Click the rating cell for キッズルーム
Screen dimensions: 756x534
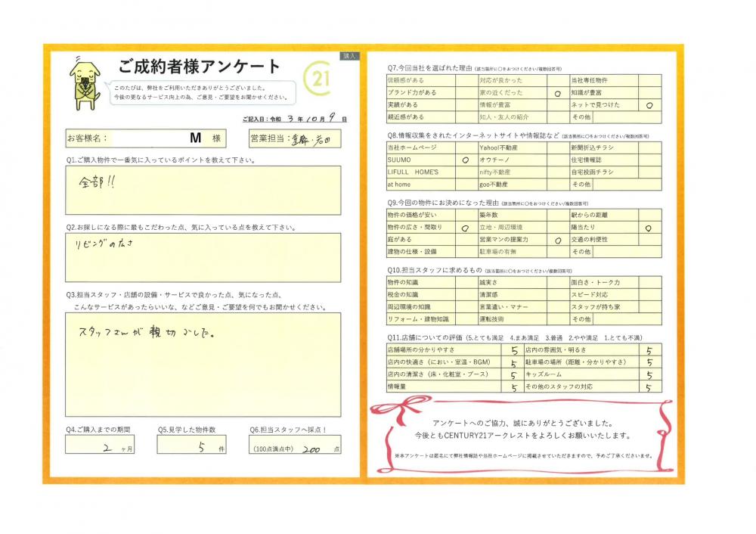click(649, 374)
